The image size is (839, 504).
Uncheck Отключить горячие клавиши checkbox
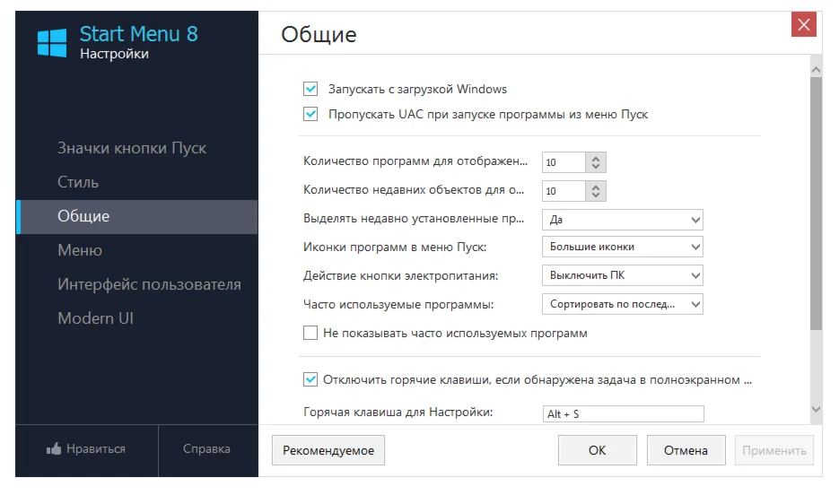[310, 379]
